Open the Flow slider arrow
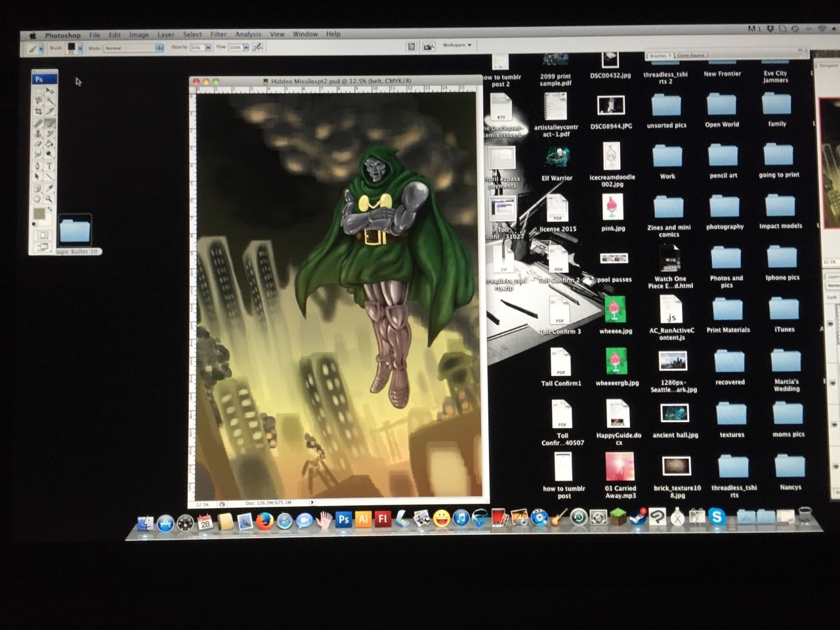Screen dimensions: 840x630 click(x=245, y=48)
